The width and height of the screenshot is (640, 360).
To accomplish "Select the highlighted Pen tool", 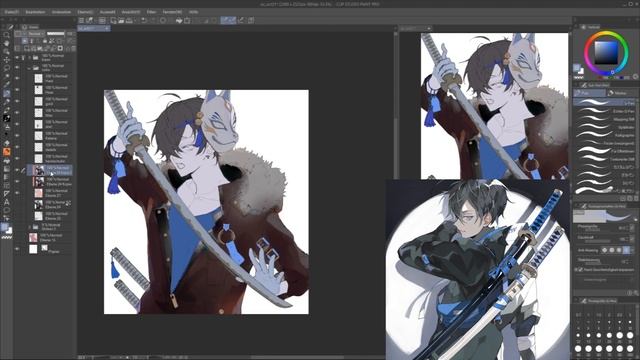I will pyautogui.click(x=7, y=93).
